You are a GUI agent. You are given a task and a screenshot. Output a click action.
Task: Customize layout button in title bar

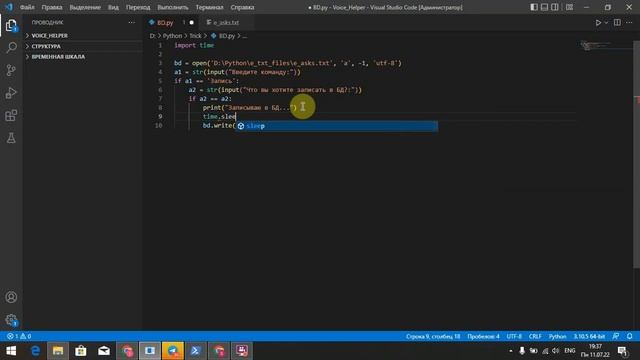[569, 7]
